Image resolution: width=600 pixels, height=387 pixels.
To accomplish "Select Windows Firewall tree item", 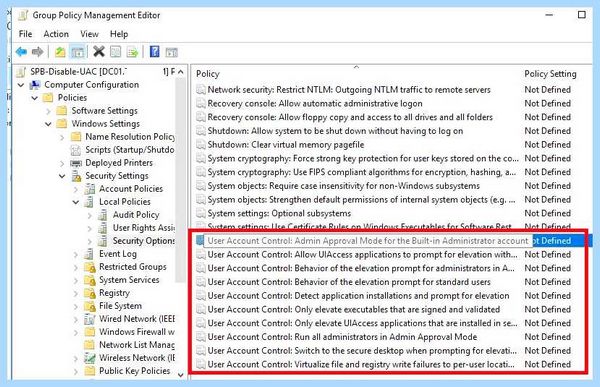I will pyautogui.click(x=137, y=332).
